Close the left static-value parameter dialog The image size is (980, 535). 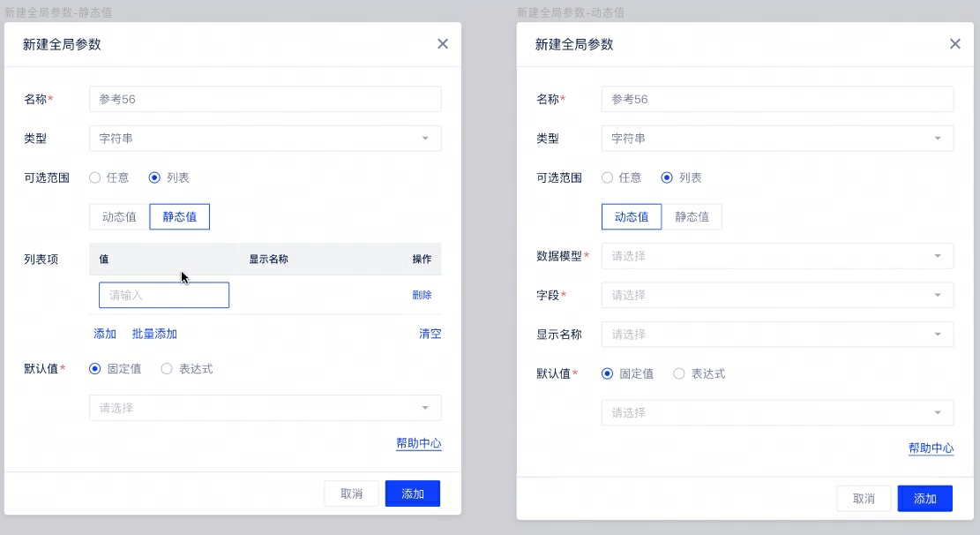(x=443, y=44)
